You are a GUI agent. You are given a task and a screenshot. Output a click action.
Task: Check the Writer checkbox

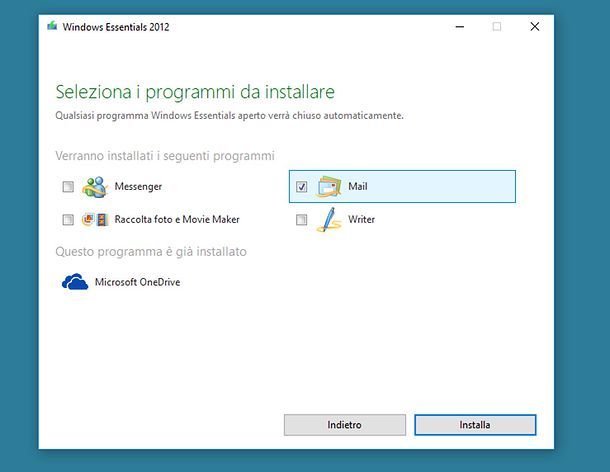(x=301, y=220)
